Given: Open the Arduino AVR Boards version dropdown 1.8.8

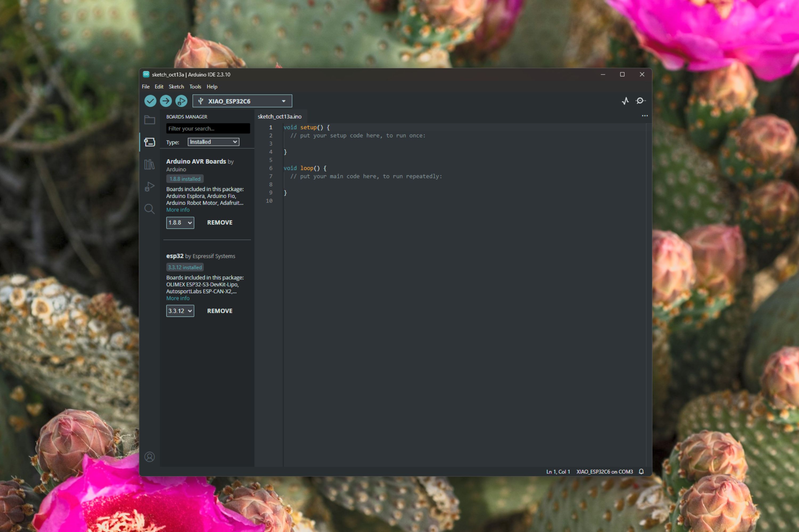Looking at the screenshot, I should tap(180, 223).
